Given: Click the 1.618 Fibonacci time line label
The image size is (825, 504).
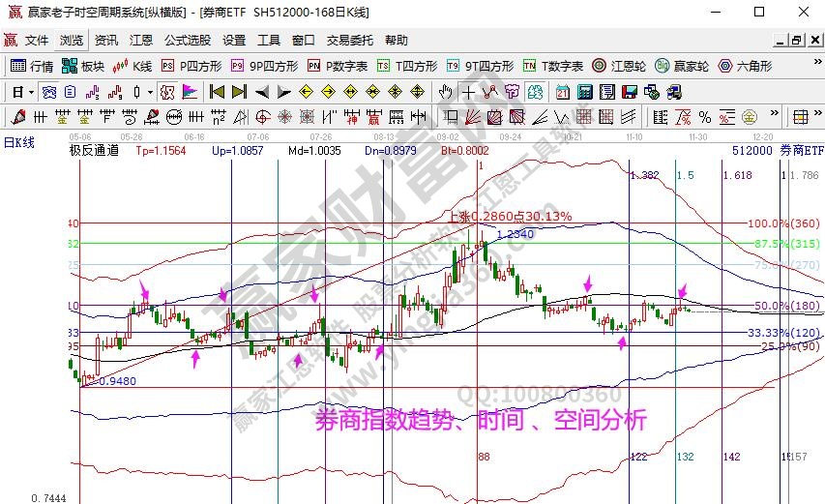Looking at the screenshot, I should 737,175.
